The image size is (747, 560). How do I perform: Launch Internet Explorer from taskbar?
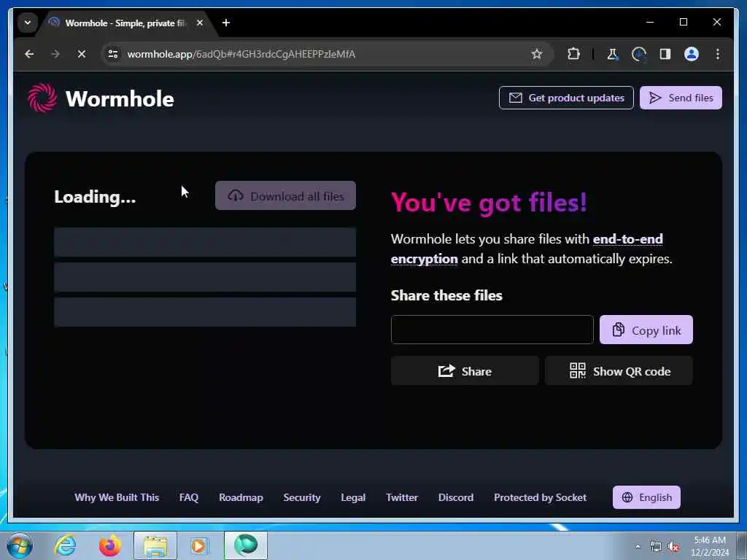point(65,545)
